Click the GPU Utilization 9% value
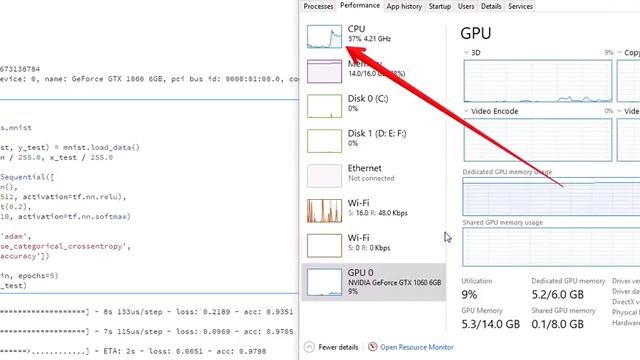Viewport: 640px width, 360px height. [469, 294]
